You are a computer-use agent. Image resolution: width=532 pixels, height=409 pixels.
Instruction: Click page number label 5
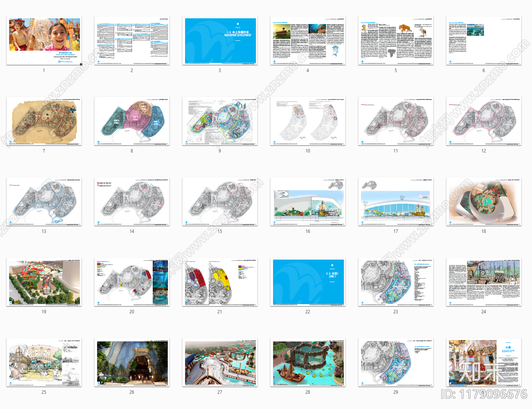click(396, 71)
